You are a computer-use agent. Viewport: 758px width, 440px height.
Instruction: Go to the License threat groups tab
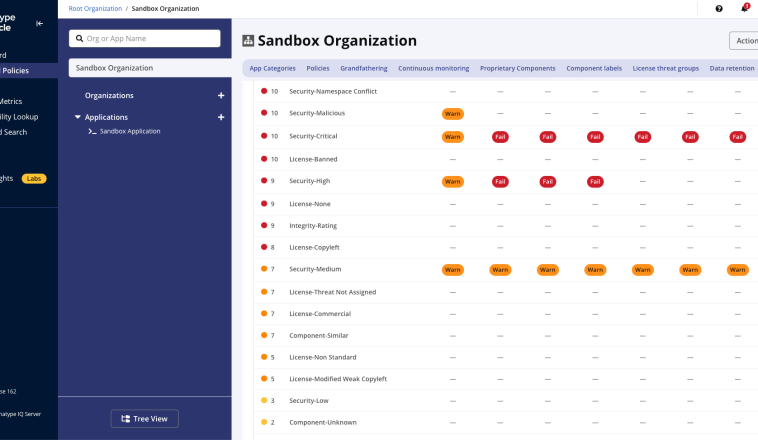coord(665,68)
